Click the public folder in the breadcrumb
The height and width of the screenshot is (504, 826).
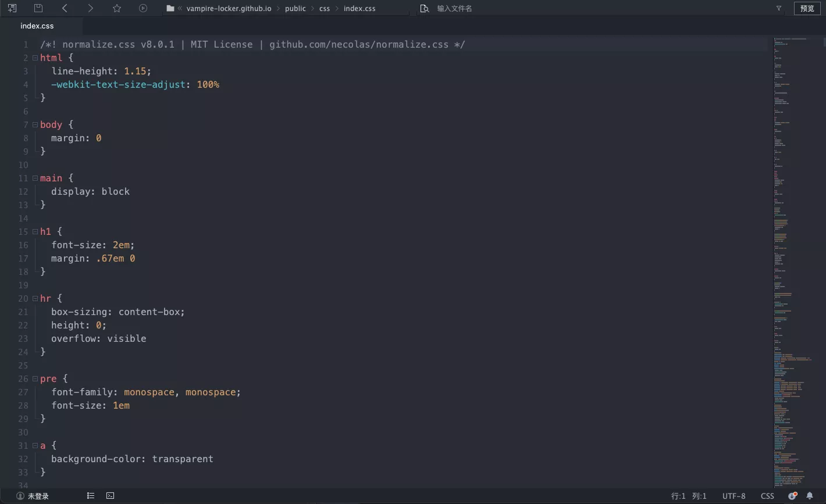(295, 9)
